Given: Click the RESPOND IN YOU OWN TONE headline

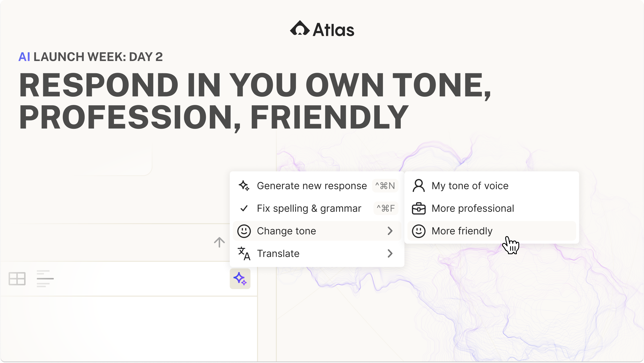Looking at the screenshot, I should pos(255,101).
